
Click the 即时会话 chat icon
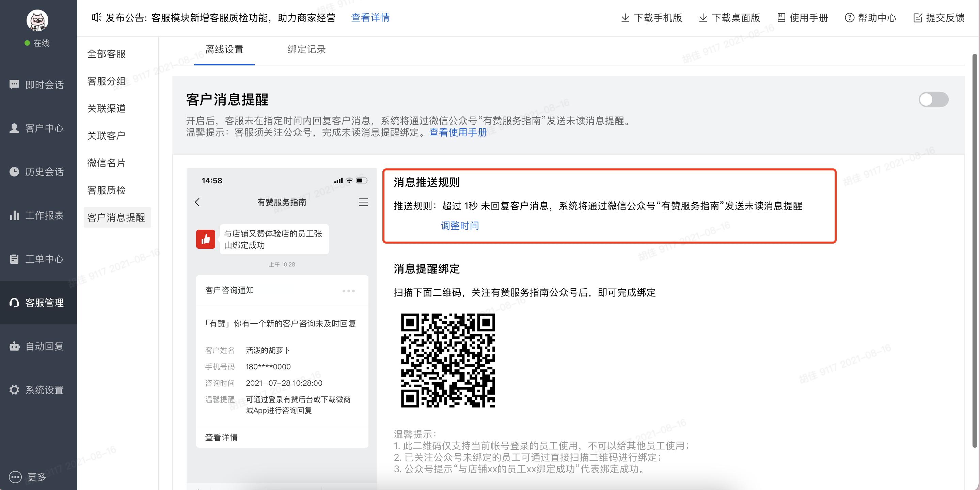click(14, 85)
